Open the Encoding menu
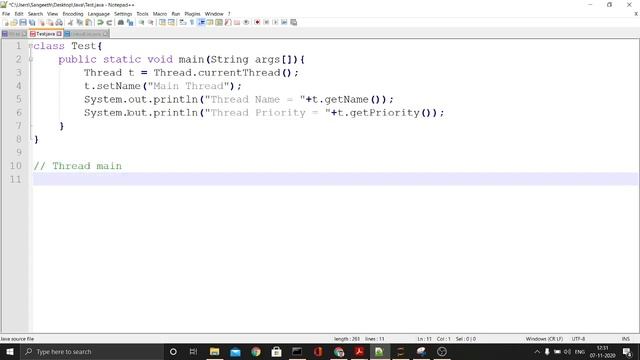640x360 pixels. tap(73, 14)
